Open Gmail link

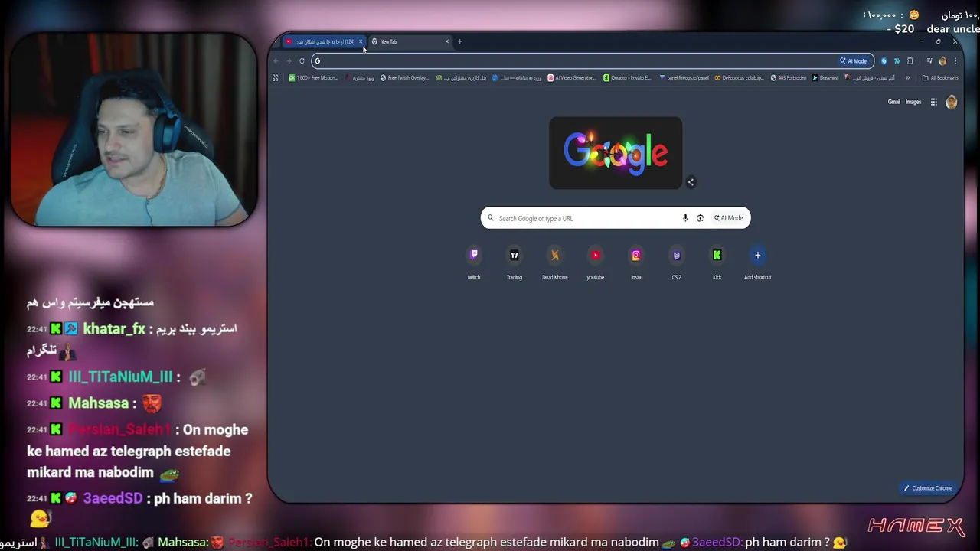(x=894, y=102)
